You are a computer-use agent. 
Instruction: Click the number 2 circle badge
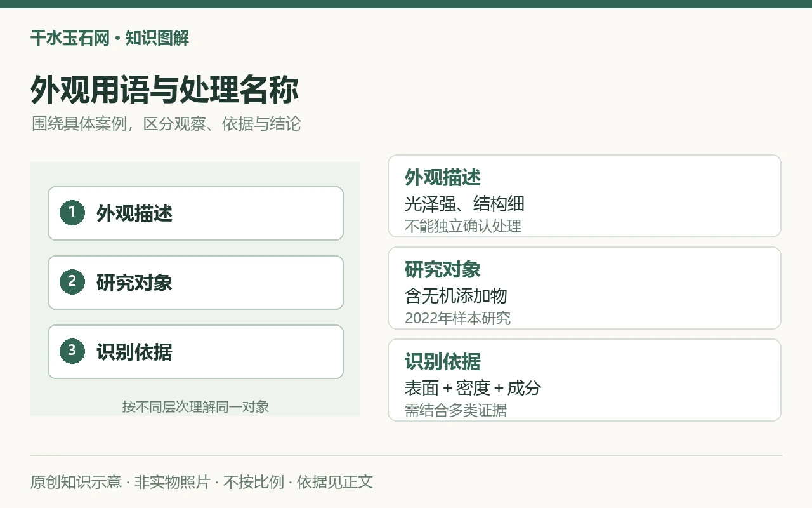[72, 282]
